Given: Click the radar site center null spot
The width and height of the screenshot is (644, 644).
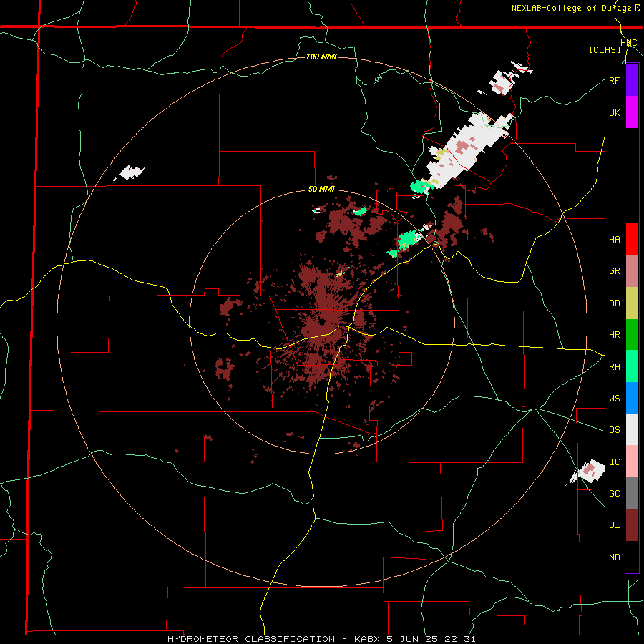Looking at the screenshot, I should pos(323,321).
